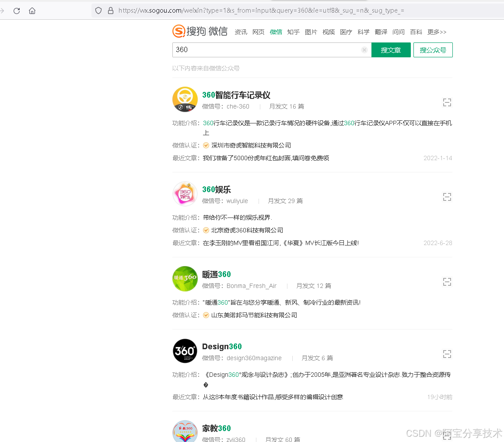504x442 pixels.
Task: Click the 19小时前 timestamp
Action: tap(440, 397)
